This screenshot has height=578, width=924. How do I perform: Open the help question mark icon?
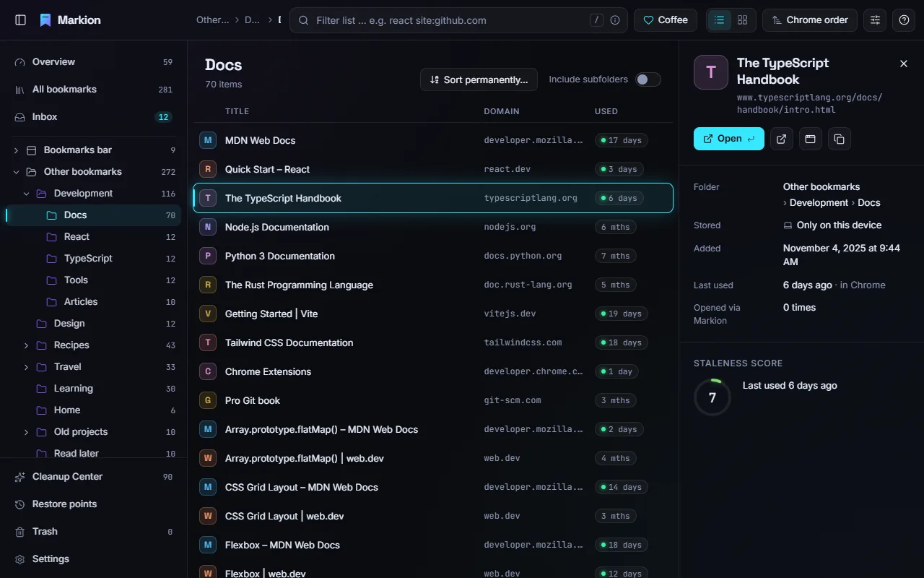(904, 20)
